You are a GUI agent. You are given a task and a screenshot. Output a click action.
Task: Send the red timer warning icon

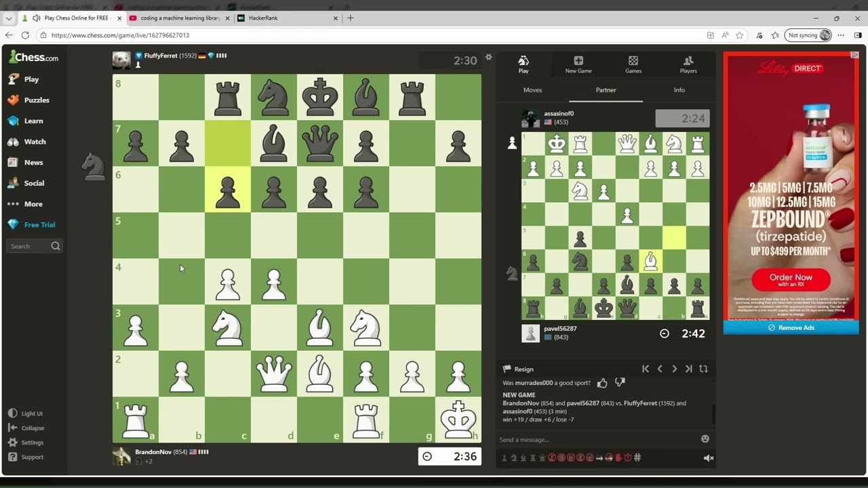628,457
